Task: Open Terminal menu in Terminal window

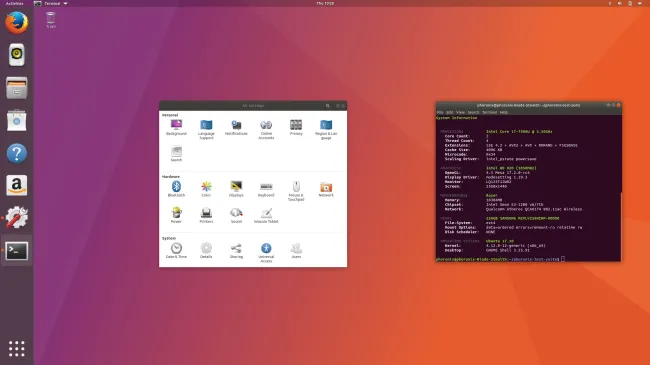Action: click(x=489, y=112)
